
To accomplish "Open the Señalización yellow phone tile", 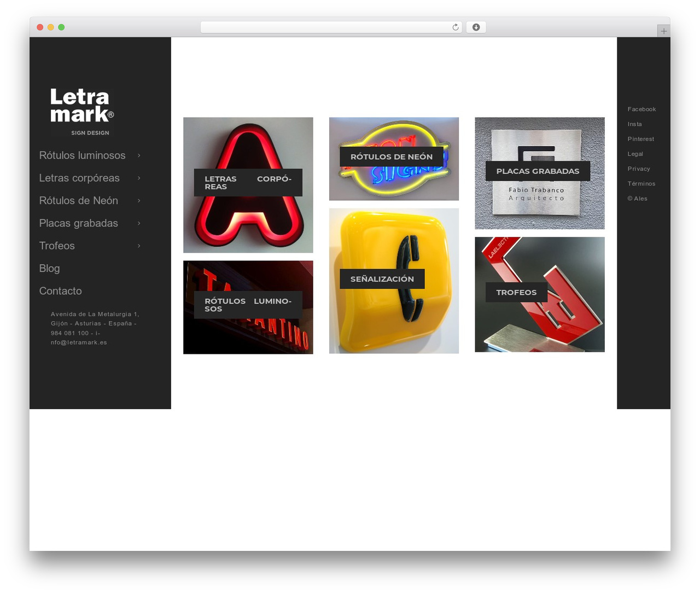I will (394, 281).
